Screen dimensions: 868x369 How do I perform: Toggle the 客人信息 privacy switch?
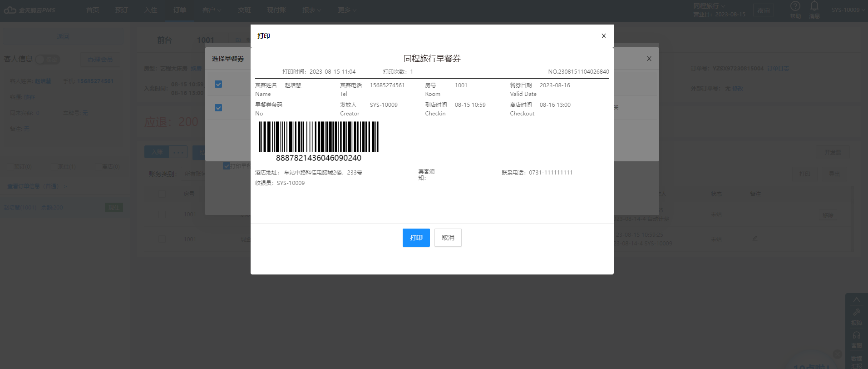tap(48, 60)
